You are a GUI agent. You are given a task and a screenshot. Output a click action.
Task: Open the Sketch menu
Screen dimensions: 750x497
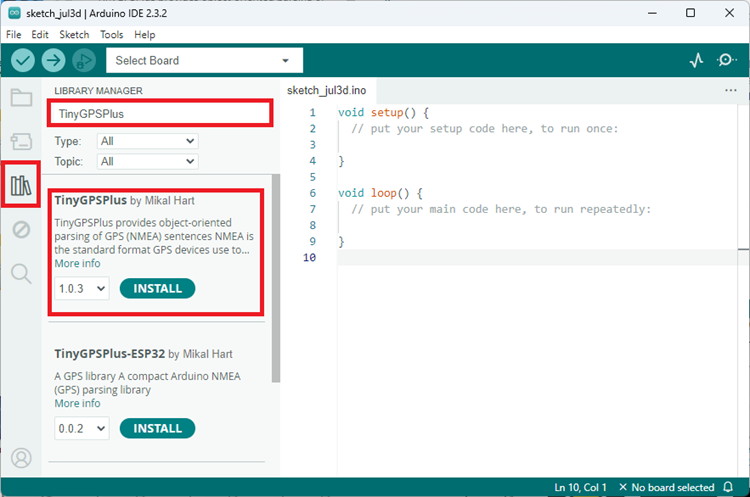click(74, 34)
